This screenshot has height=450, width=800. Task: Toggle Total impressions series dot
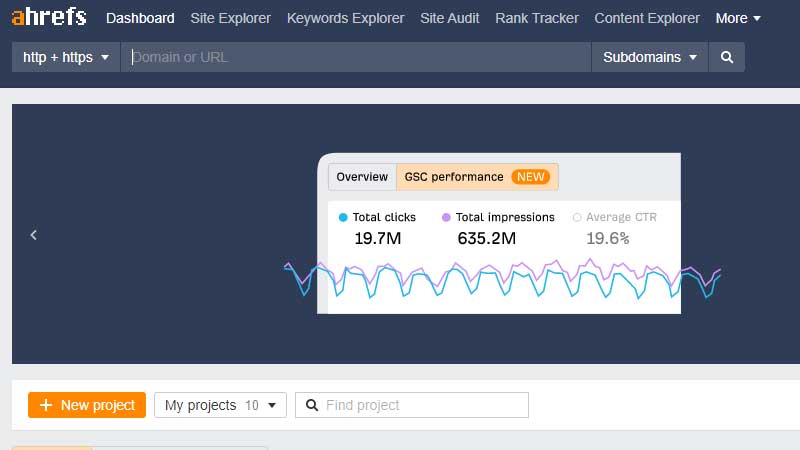click(446, 217)
